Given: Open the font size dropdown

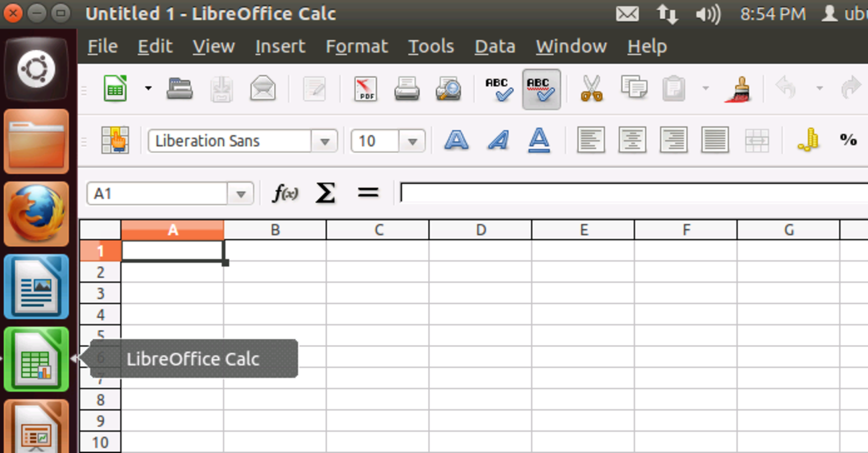Looking at the screenshot, I should click(x=412, y=141).
